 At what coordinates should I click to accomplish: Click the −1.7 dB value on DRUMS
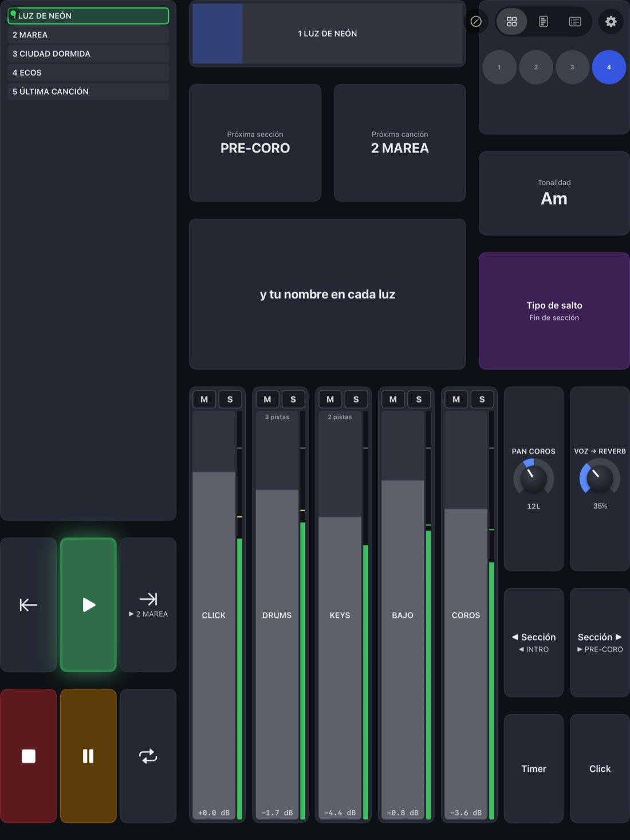[x=277, y=812]
